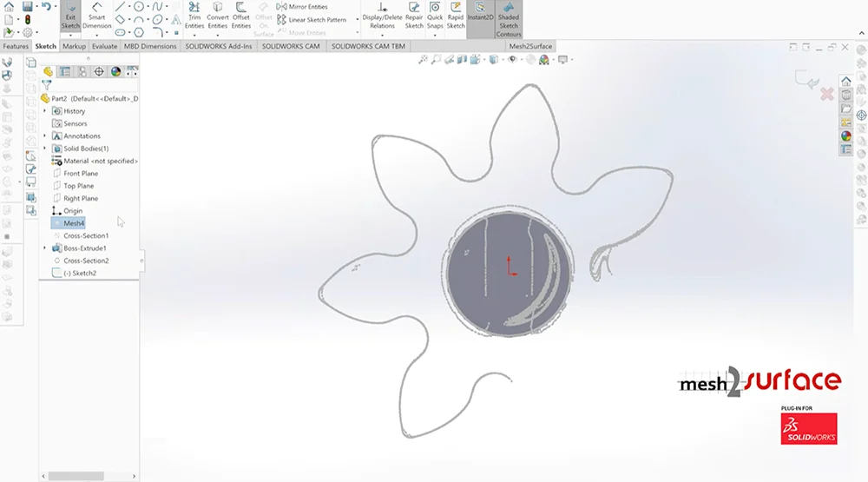Select Cross-Section1 in the feature tree
The width and height of the screenshot is (868, 482).
85,236
